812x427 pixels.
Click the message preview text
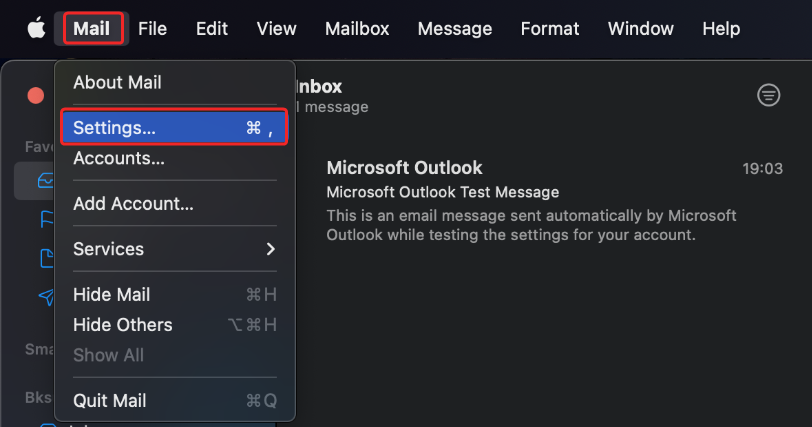[x=531, y=225]
